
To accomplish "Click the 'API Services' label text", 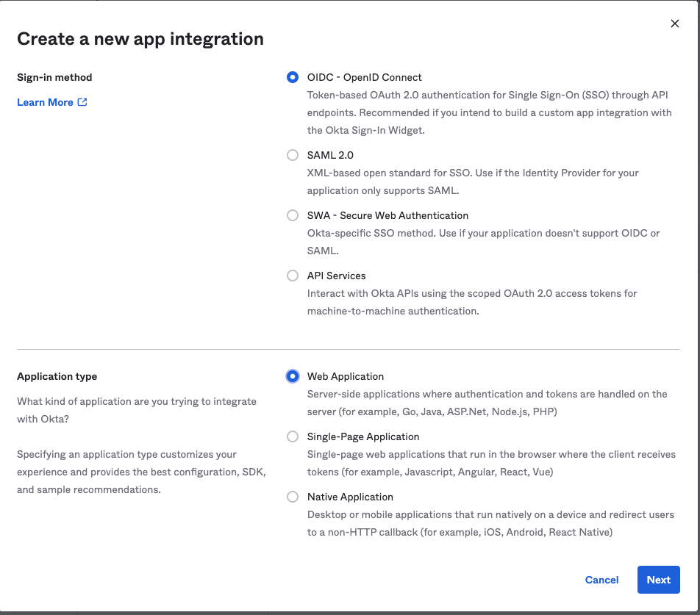I will coord(336,276).
